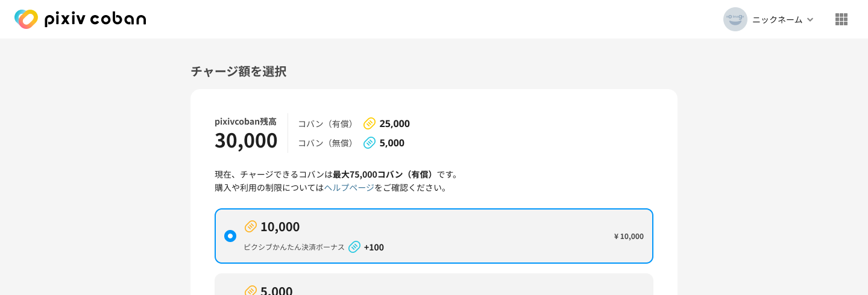Open the ヘルプページ link
The width and height of the screenshot is (868, 295).
click(349, 187)
